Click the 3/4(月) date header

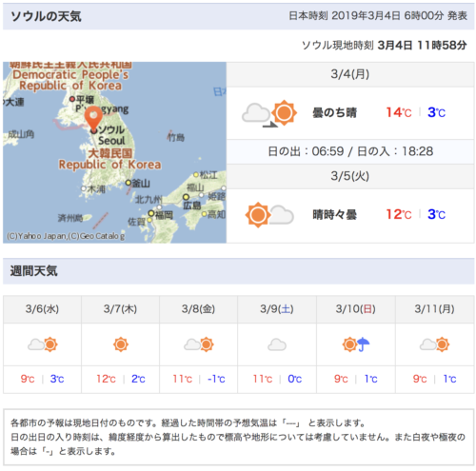coord(350,74)
